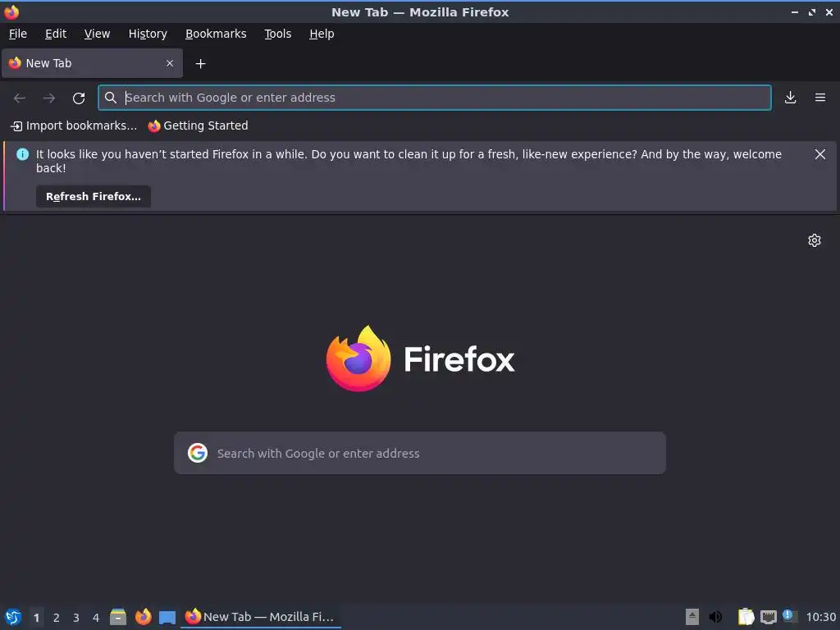Viewport: 840px width, 630px height.
Task: Open the Help menu
Action: click(322, 34)
